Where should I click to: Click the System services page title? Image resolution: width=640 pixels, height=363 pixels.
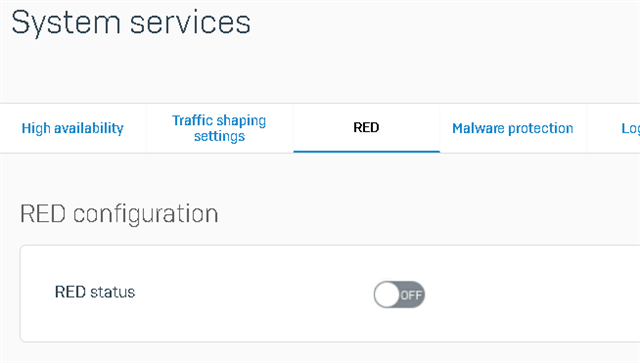[131, 22]
